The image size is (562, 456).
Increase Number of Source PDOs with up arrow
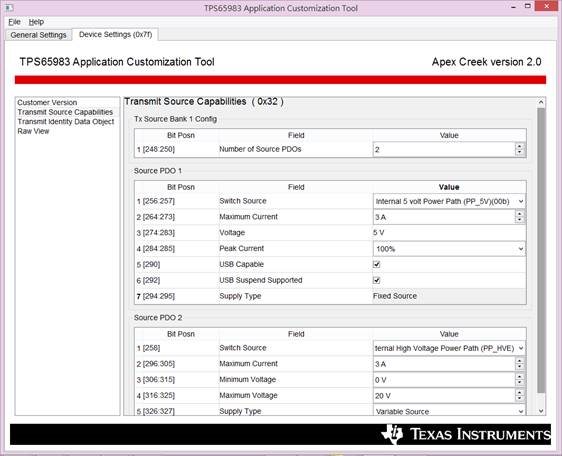coord(520,146)
